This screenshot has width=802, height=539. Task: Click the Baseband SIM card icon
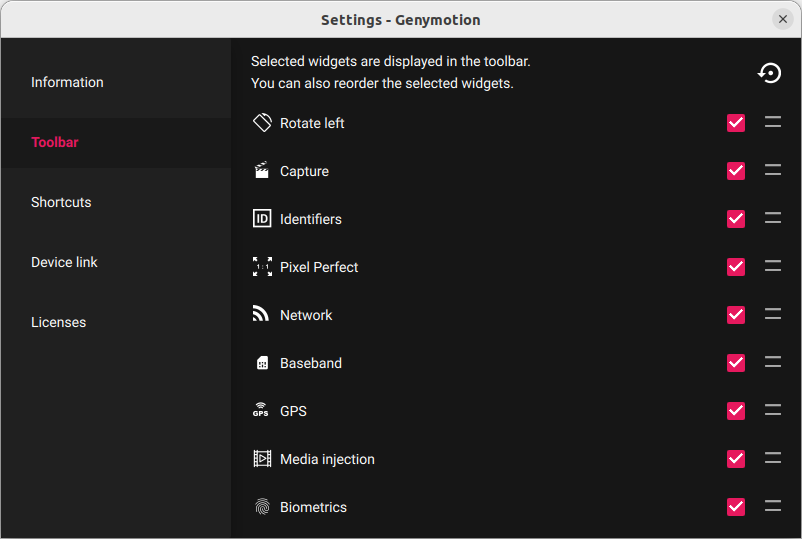tap(262, 363)
